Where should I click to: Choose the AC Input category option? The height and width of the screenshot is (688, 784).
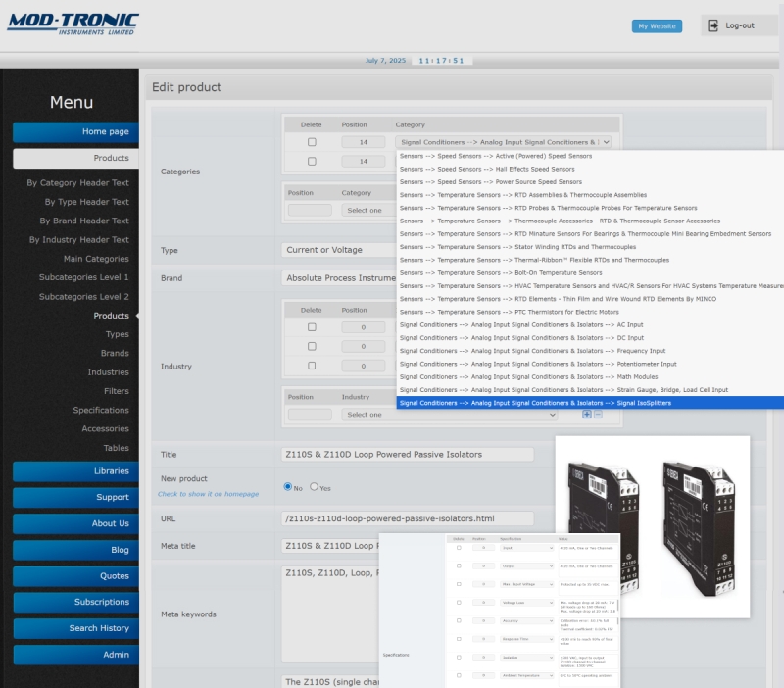point(590,324)
